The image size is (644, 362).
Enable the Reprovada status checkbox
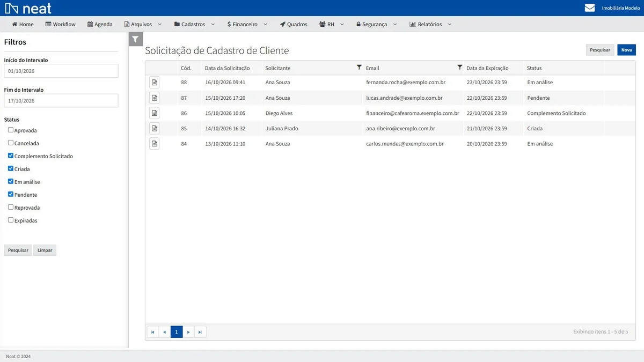[11, 207]
